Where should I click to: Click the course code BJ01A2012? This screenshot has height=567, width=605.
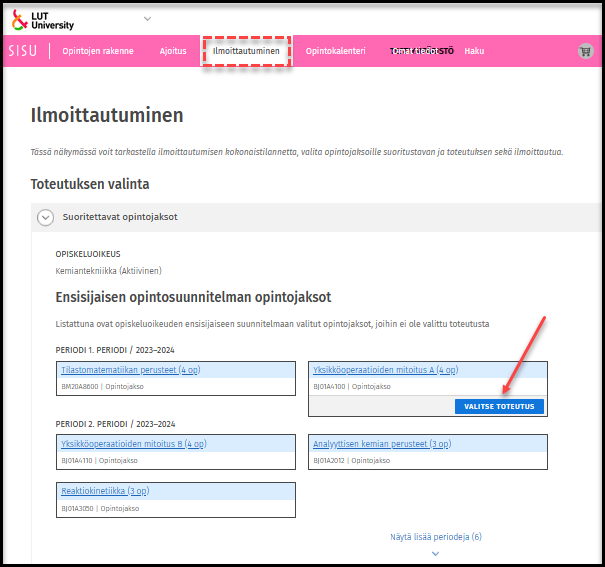329,461
